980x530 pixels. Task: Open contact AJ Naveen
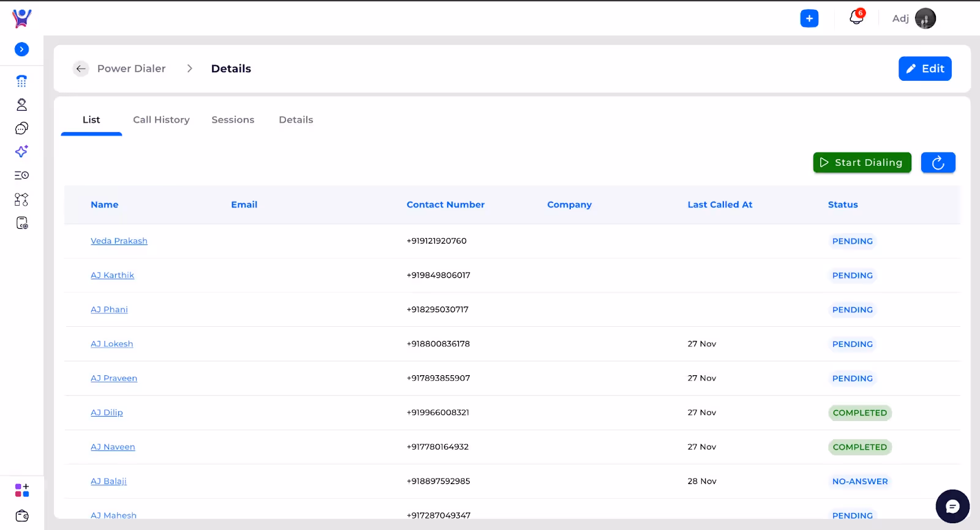[x=113, y=447]
